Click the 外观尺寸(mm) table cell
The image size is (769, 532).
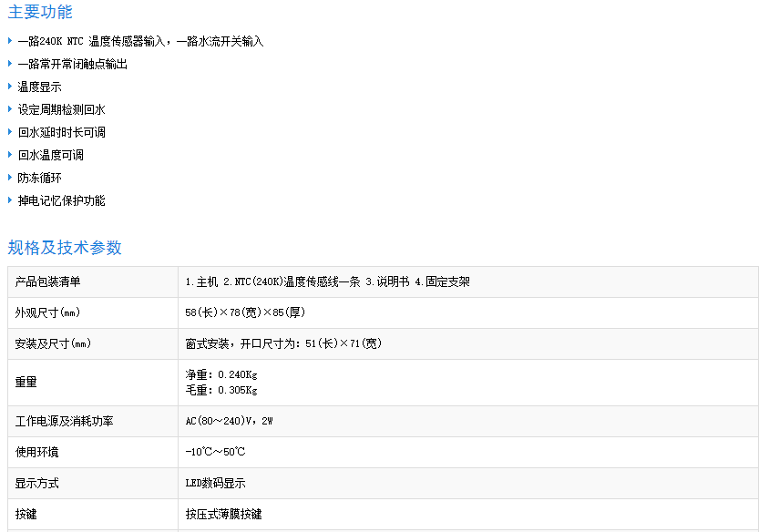coord(93,312)
